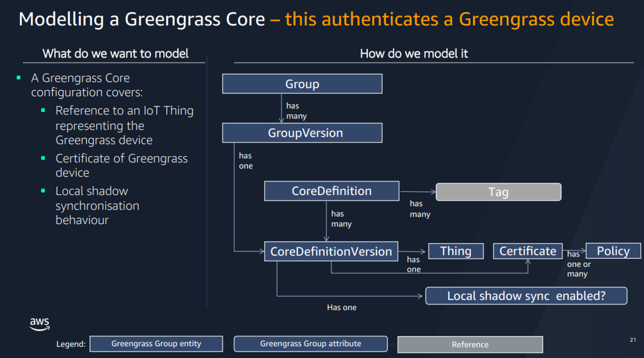Click the 'Legend:' label

point(71,344)
